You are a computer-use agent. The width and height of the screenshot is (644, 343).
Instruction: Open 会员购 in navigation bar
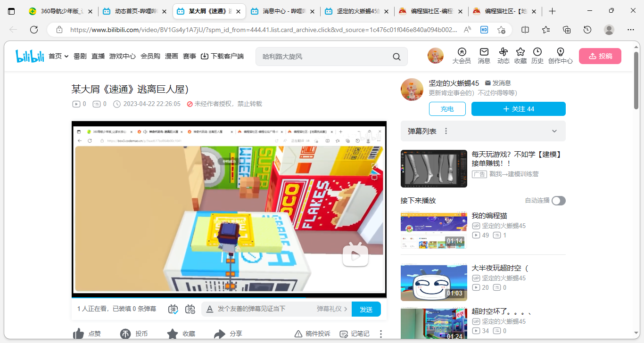click(x=150, y=56)
